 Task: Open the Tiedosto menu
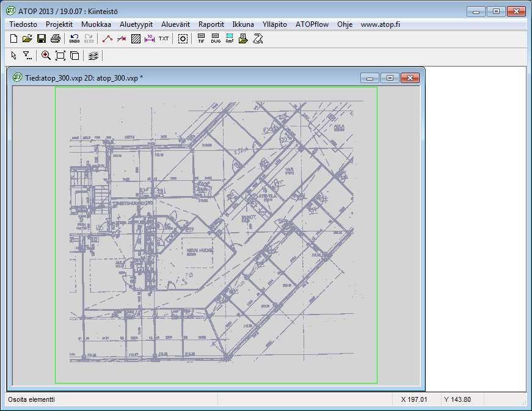23,24
